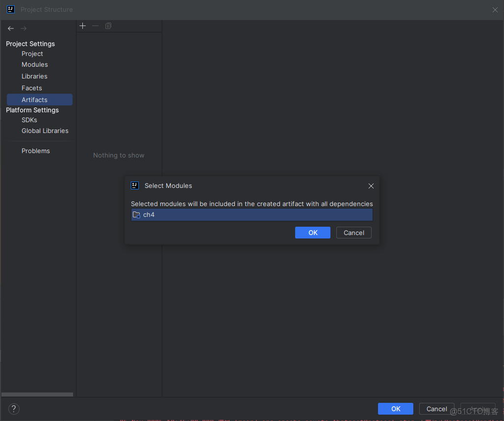504x421 pixels.
Task: Click OK in Project Structure window
Action: [396, 409]
